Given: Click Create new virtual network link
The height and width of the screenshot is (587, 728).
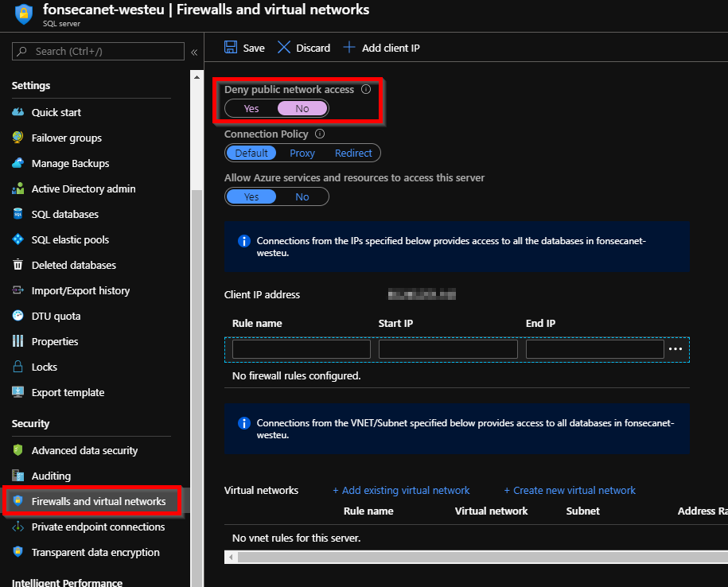Looking at the screenshot, I should click(570, 491).
